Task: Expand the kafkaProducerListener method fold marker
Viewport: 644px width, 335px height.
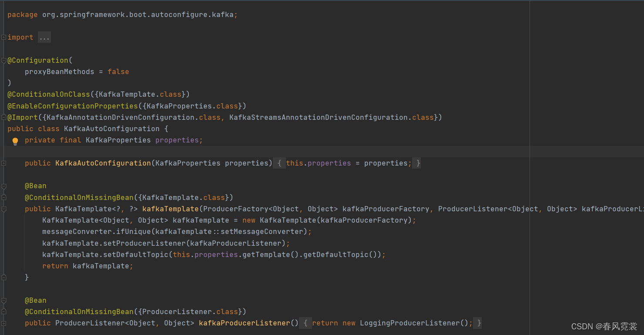Action: pyautogui.click(x=3, y=323)
